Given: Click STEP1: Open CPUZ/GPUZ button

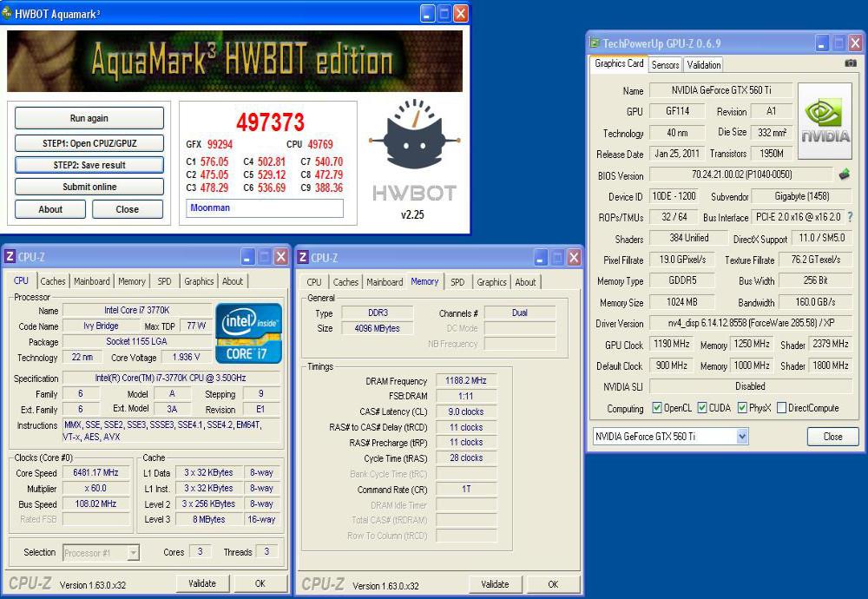Looking at the screenshot, I should click(x=89, y=143).
